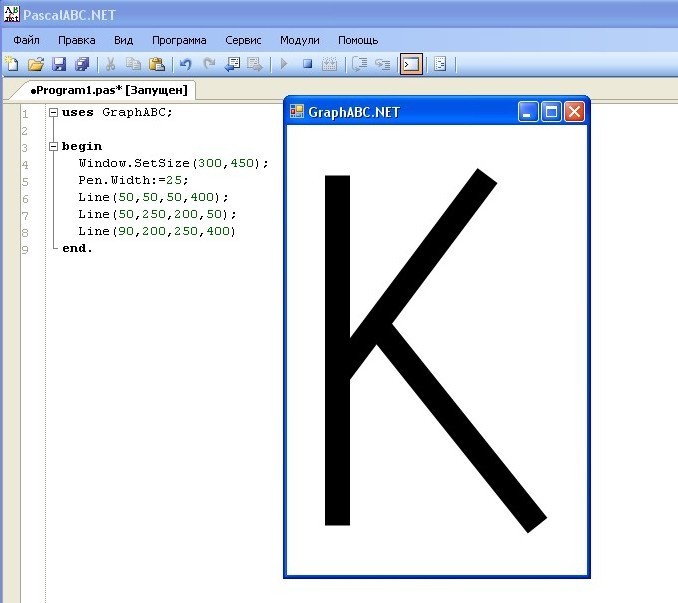
Task: Open the Правка menu
Action: pos(77,40)
